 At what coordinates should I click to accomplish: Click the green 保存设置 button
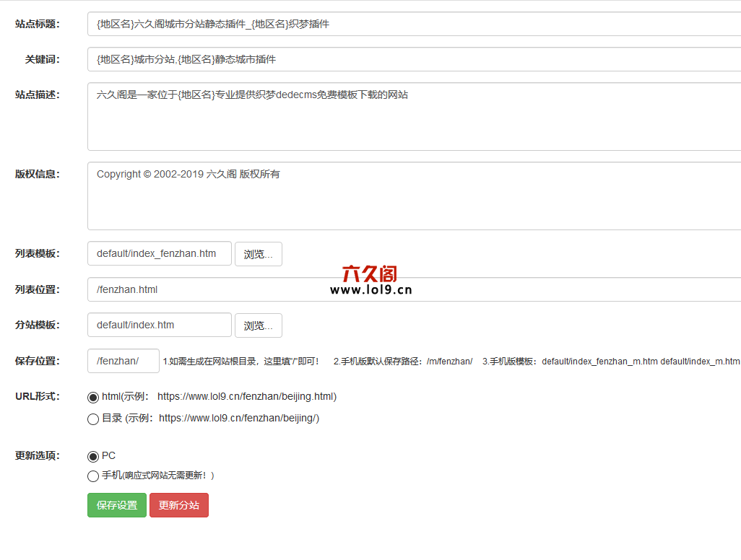(x=117, y=505)
